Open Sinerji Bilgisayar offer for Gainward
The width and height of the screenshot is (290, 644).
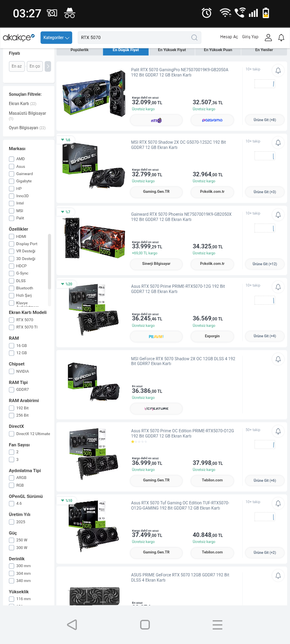click(156, 264)
